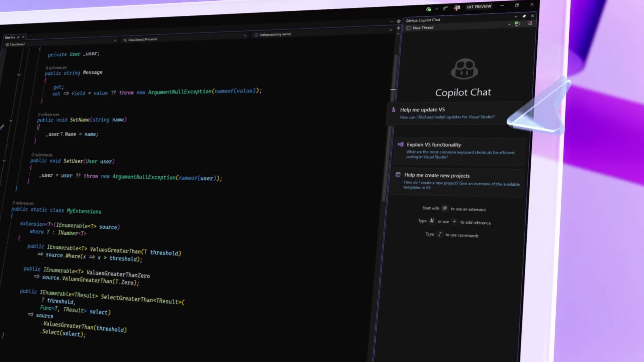Click the + add reference hint symbol
Image resolution: width=644 pixels, height=362 pixels.
[454, 222]
